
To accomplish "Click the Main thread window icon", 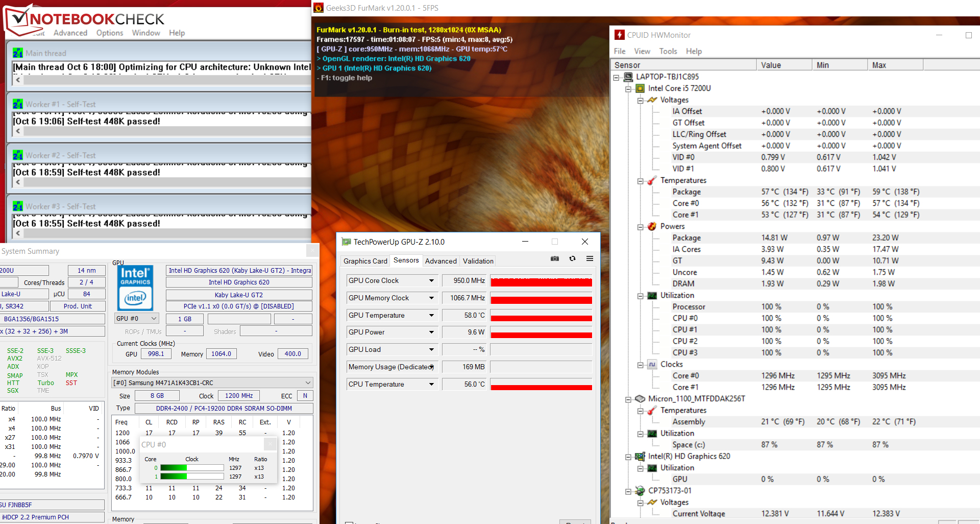I will 18,53.
